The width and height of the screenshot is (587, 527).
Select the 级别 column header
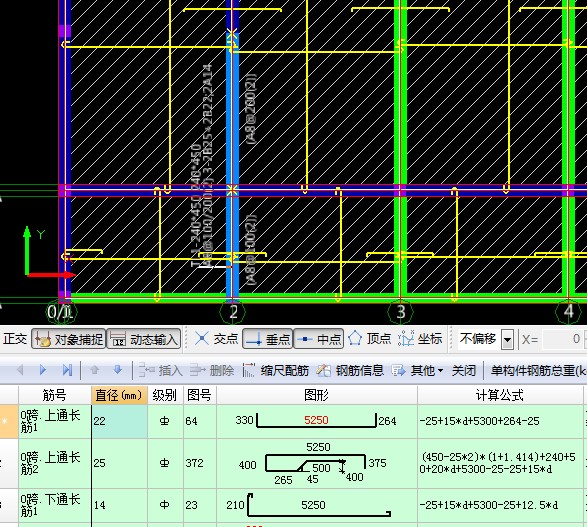[165, 395]
